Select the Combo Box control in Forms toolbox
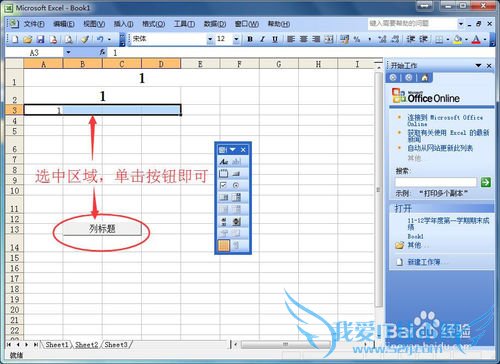 tap(236, 198)
